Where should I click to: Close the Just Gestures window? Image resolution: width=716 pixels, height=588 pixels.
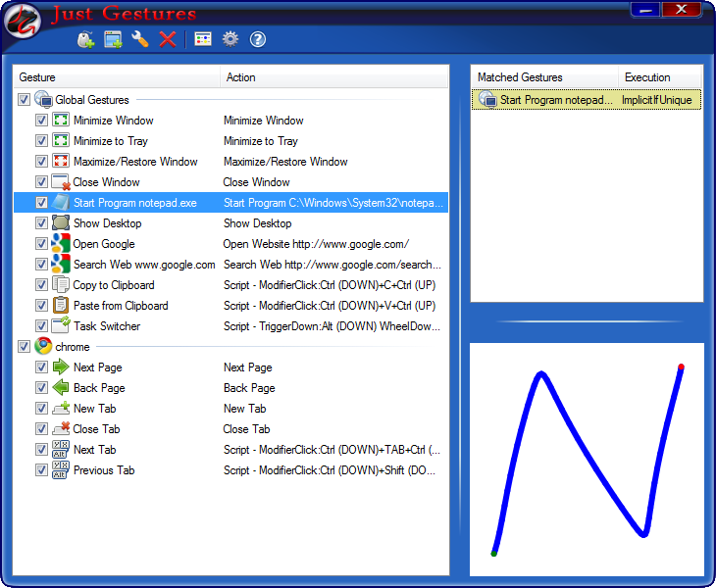point(681,10)
